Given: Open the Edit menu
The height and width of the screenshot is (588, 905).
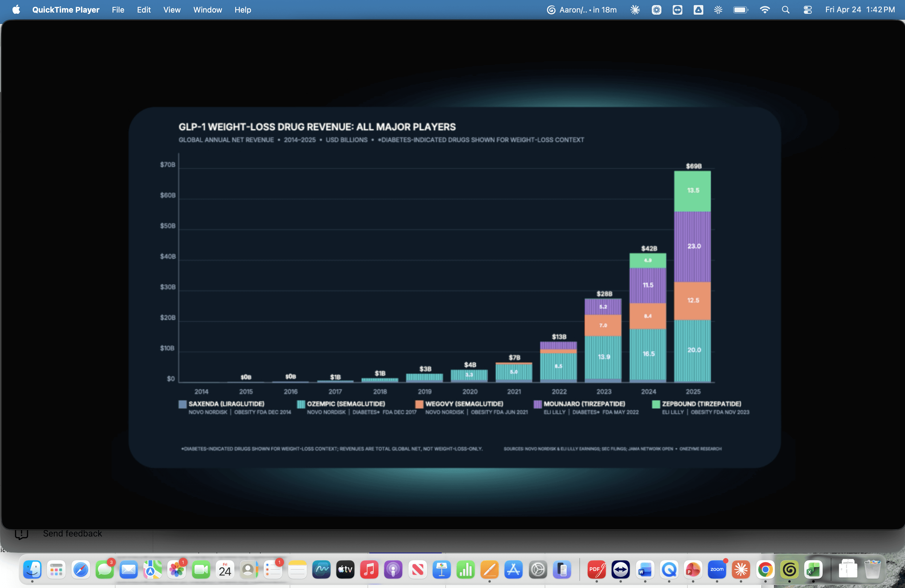Looking at the screenshot, I should [x=144, y=10].
